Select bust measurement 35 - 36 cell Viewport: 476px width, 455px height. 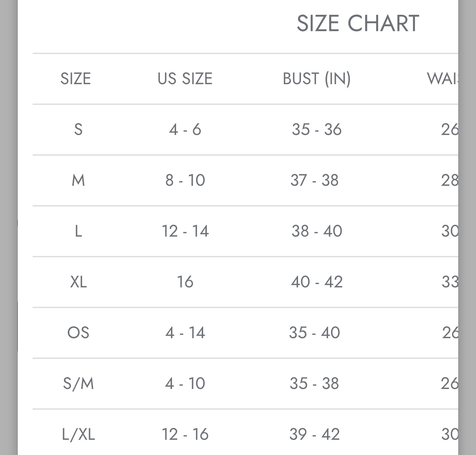tap(317, 129)
